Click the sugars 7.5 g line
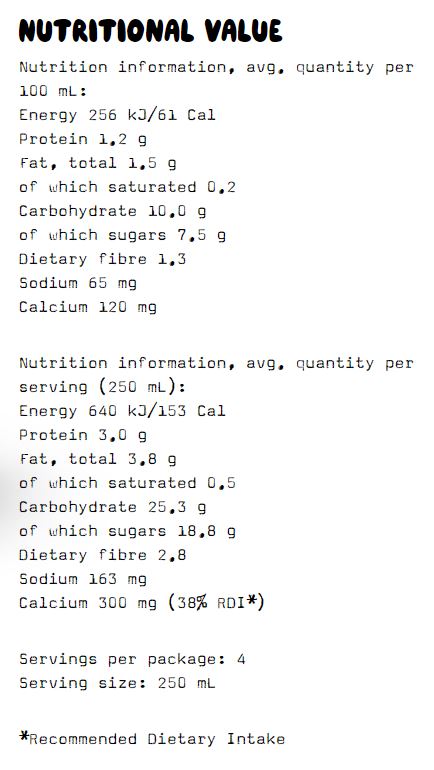 click(x=122, y=236)
